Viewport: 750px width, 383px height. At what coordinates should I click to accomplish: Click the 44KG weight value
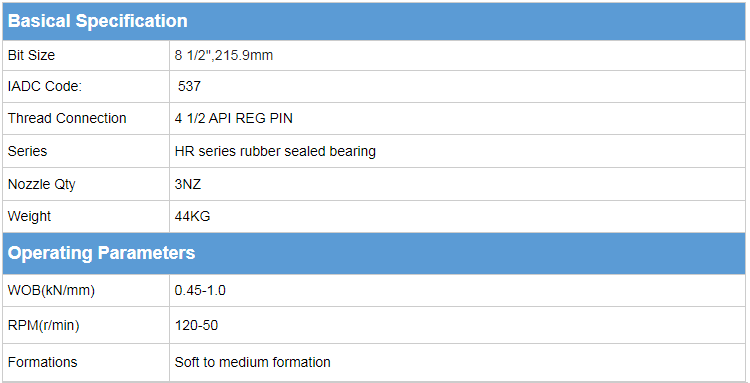pyautogui.click(x=192, y=217)
